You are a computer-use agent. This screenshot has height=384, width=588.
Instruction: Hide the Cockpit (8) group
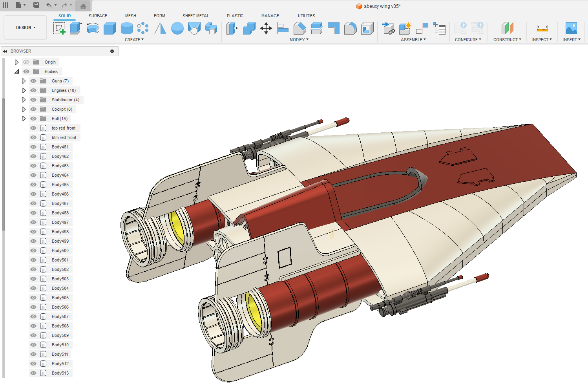(x=33, y=109)
